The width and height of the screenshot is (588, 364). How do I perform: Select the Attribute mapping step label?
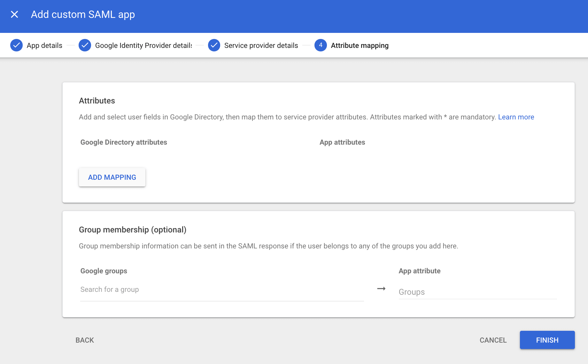coord(360,45)
